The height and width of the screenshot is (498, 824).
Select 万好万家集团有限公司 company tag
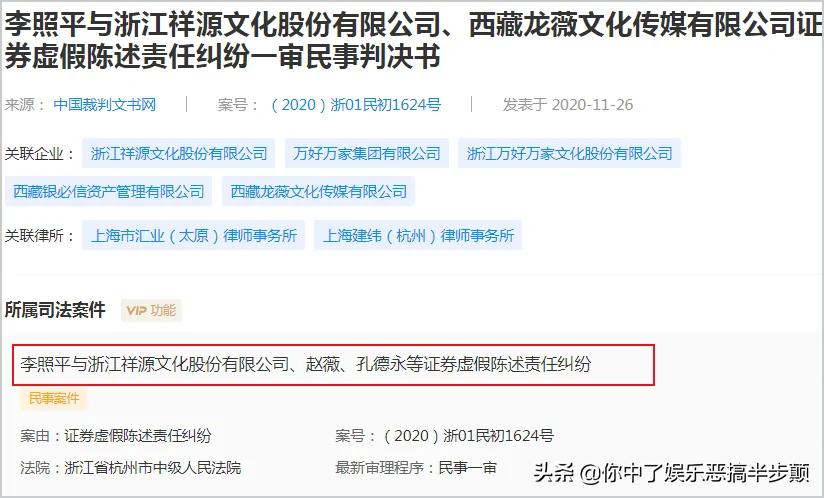[x=367, y=153]
